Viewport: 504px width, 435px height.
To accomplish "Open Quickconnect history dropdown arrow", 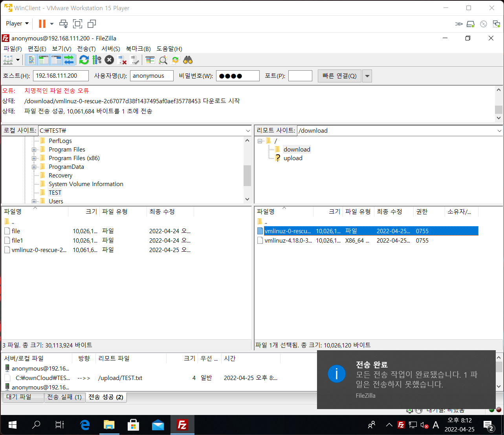I will pos(367,76).
